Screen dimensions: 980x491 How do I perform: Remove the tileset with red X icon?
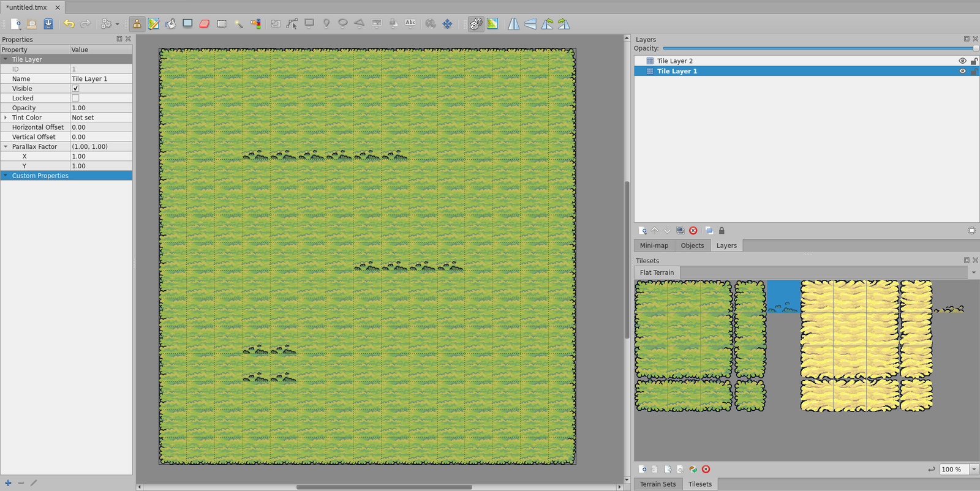point(706,470)
